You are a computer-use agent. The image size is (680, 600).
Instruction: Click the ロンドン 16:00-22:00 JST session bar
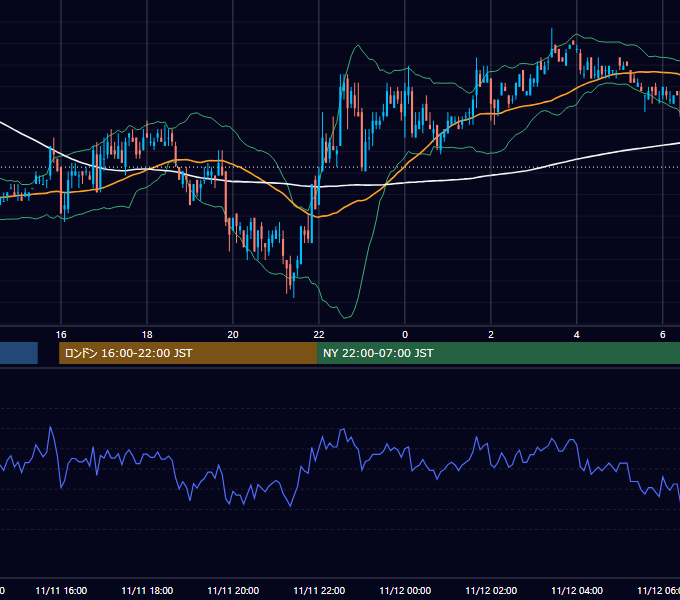click(x=188, y=353)
